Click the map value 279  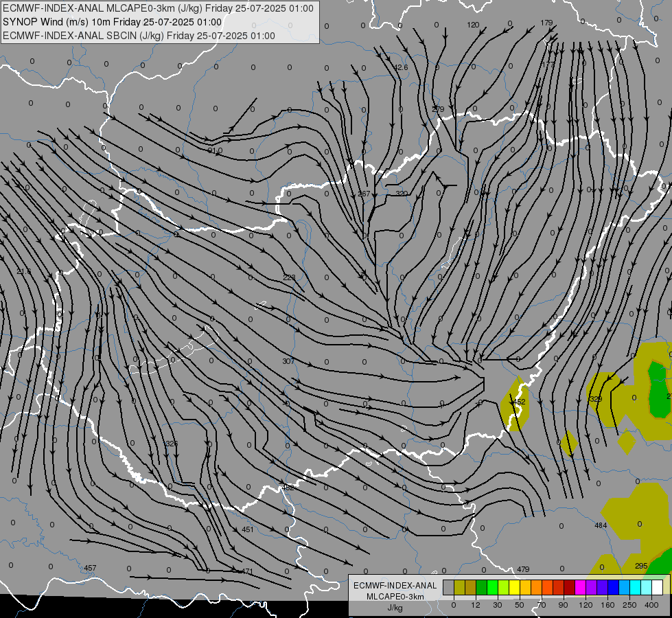(438, 109)
